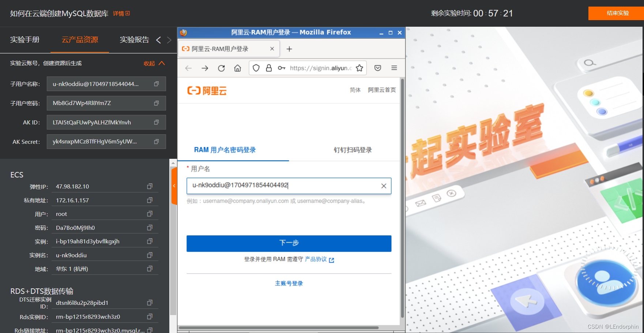Bookmark this page with the star

359,68
